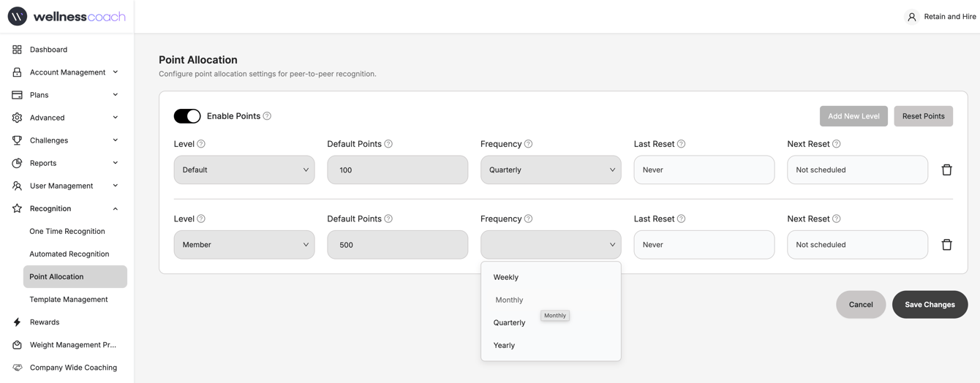Screen dimensions: 980x383
Task: Select Yearly from frequency list
Action: pyautogui.click(x=551, y=345)
